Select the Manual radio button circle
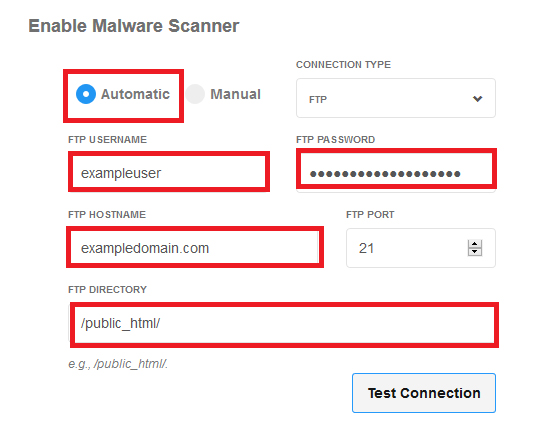The width and height of the screenshot is (546, 439). (x=195, y=94)
